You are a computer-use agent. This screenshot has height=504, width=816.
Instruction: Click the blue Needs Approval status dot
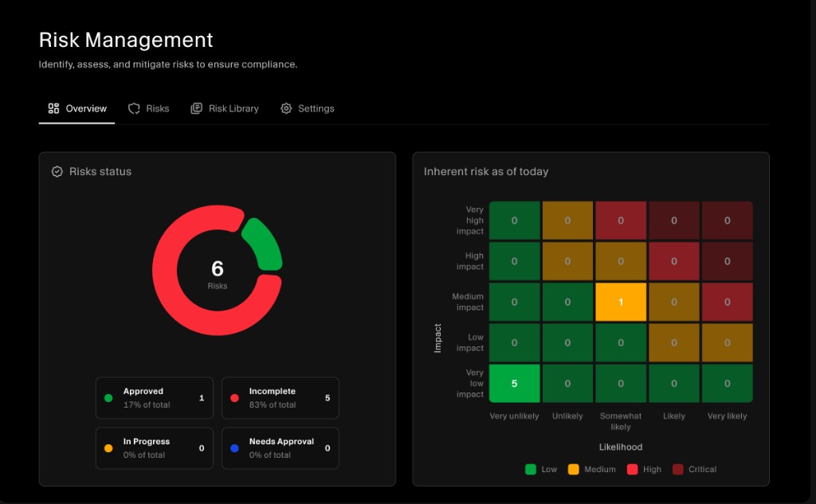click(235, 448)
